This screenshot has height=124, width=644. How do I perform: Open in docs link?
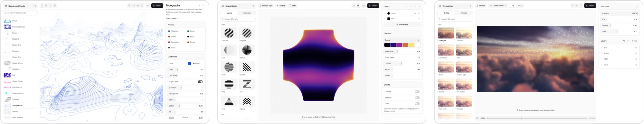tap(172, 18)
